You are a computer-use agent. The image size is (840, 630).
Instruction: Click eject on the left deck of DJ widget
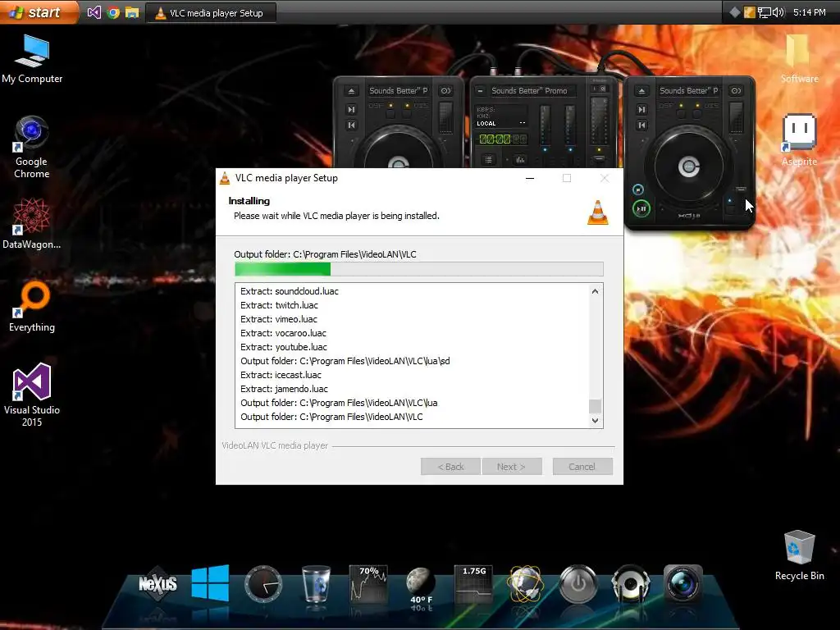(x=351, y=91)
